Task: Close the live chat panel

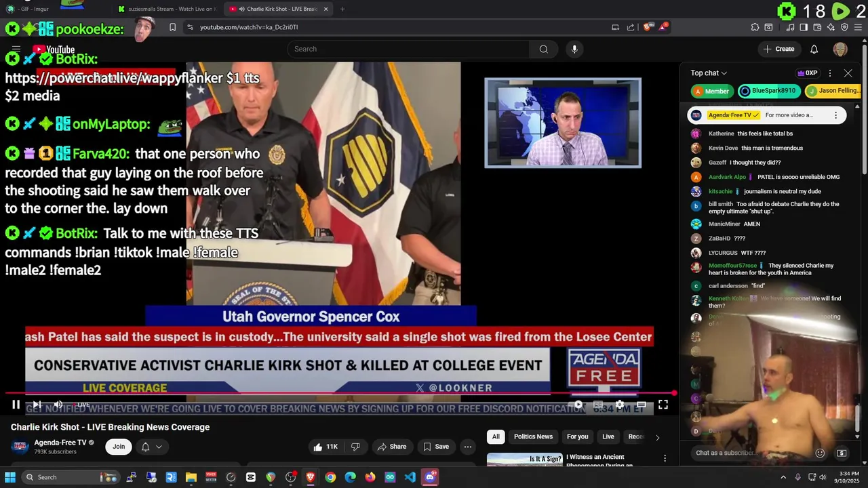Action: [848, 73]
